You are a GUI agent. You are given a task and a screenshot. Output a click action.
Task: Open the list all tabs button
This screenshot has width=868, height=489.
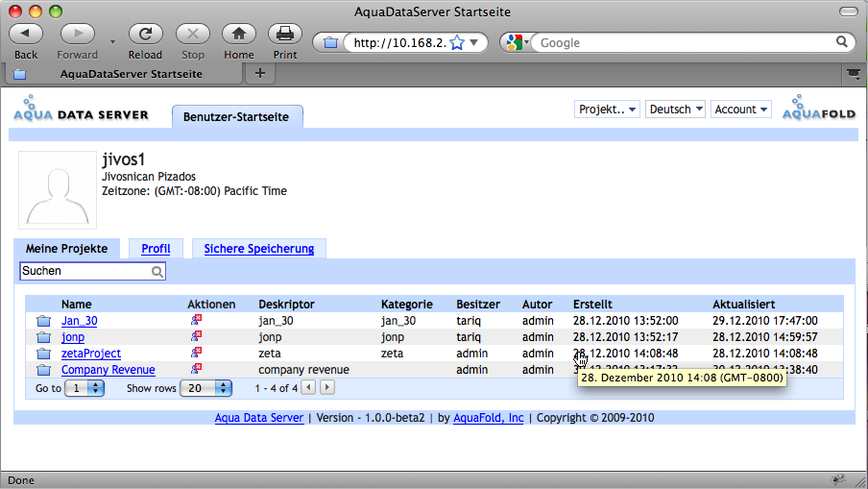point(854,74)
